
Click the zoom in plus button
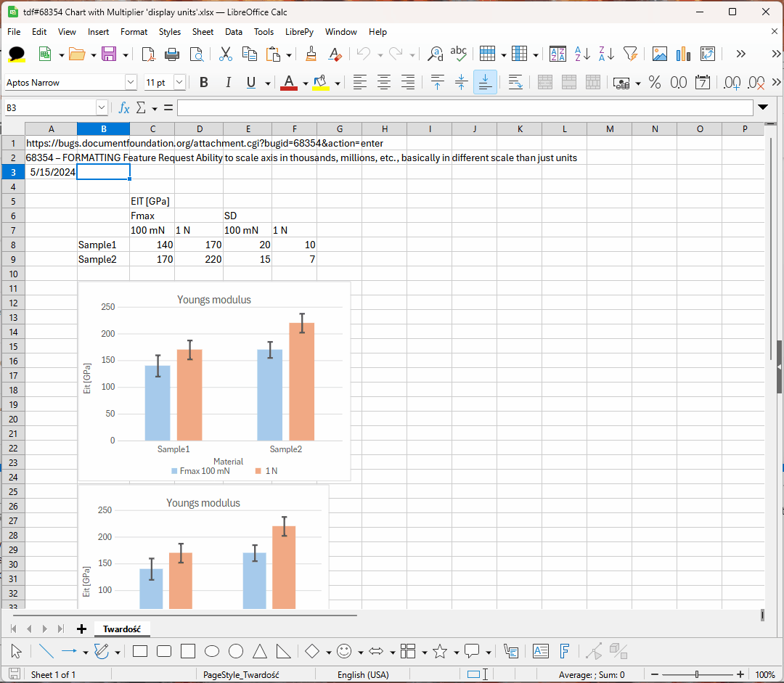tap(740, 674)
